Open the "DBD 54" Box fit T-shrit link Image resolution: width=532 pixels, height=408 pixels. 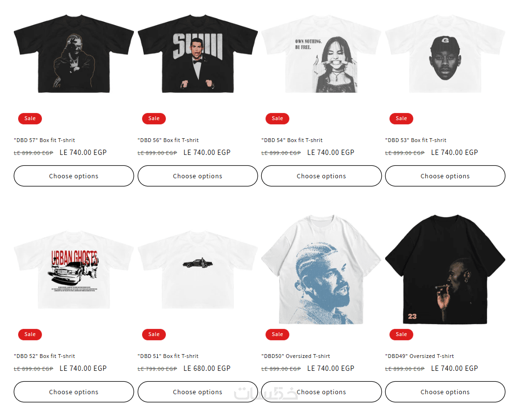click(292, 140)
